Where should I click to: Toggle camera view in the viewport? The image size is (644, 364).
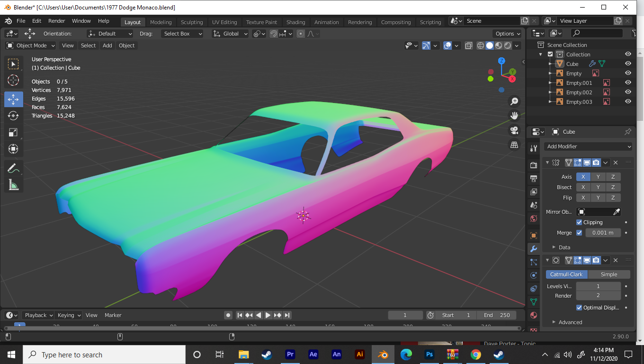click(x=514, y=130)
